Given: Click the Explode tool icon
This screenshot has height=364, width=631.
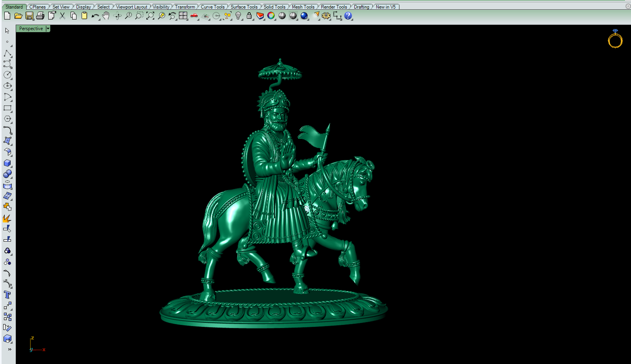Looking at the screenshot, I should [7, 218].
